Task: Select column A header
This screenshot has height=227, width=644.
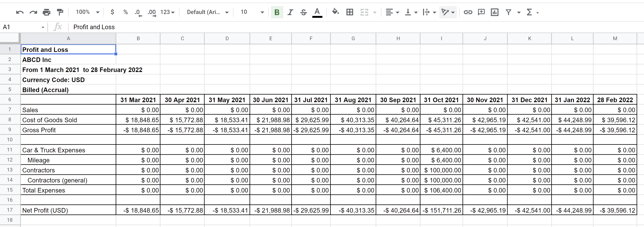Action: coord(68,38)
